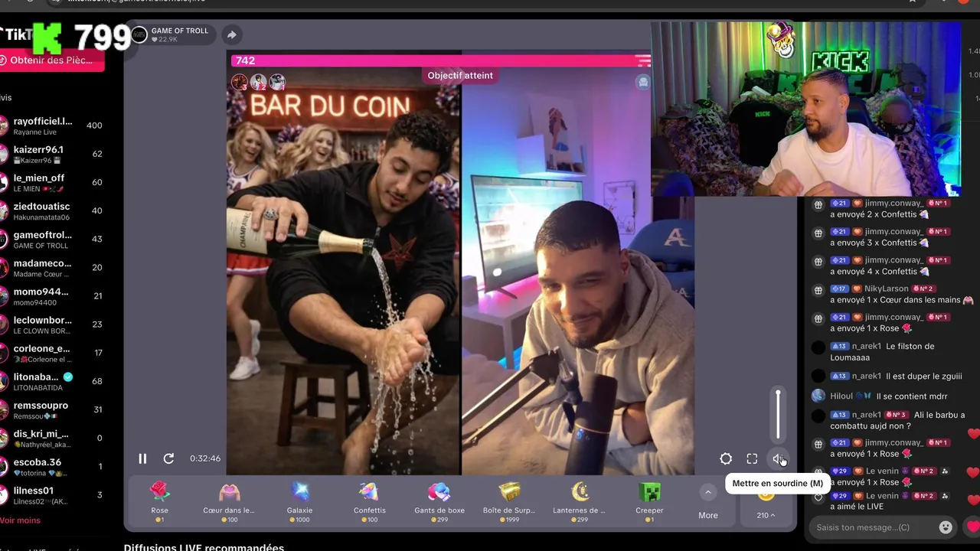Open the player settings gear

pyautogui.click(x=726, y=458)
